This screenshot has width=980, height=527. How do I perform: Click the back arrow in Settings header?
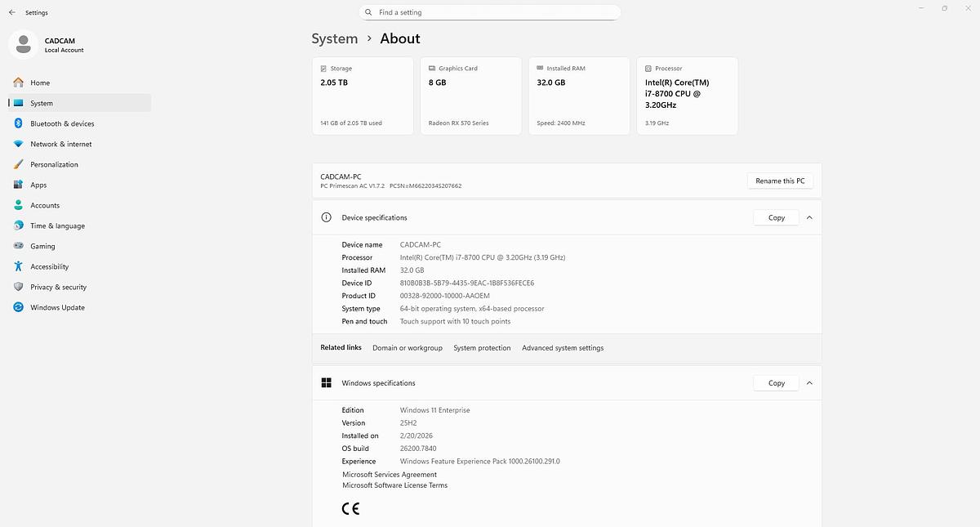tap(11, 13)
